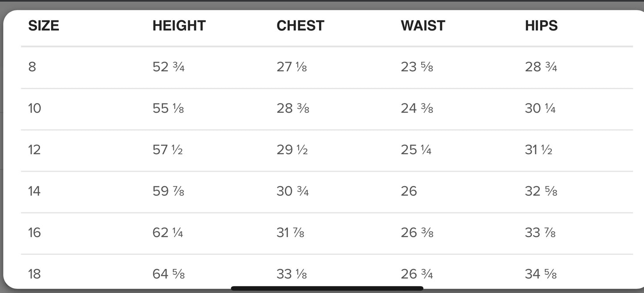
Task: Choose the size 14 row label
Action: (34, 191)
